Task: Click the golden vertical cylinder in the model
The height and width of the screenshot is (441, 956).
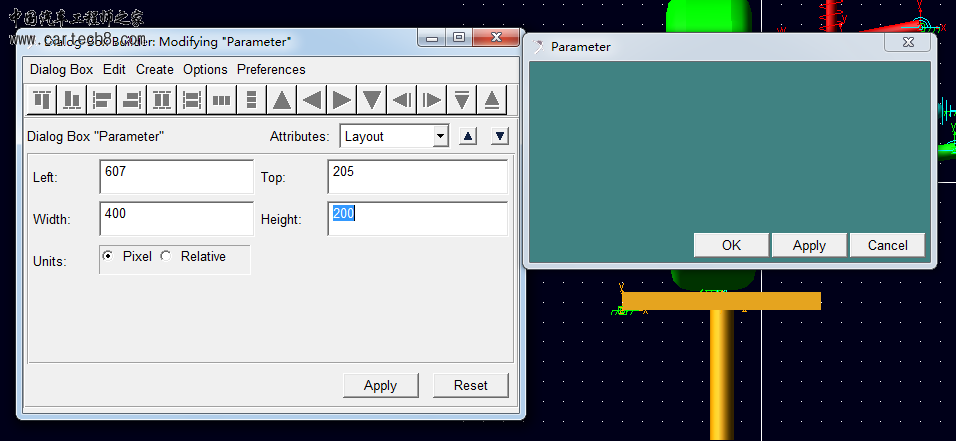Action: [722, 374]
